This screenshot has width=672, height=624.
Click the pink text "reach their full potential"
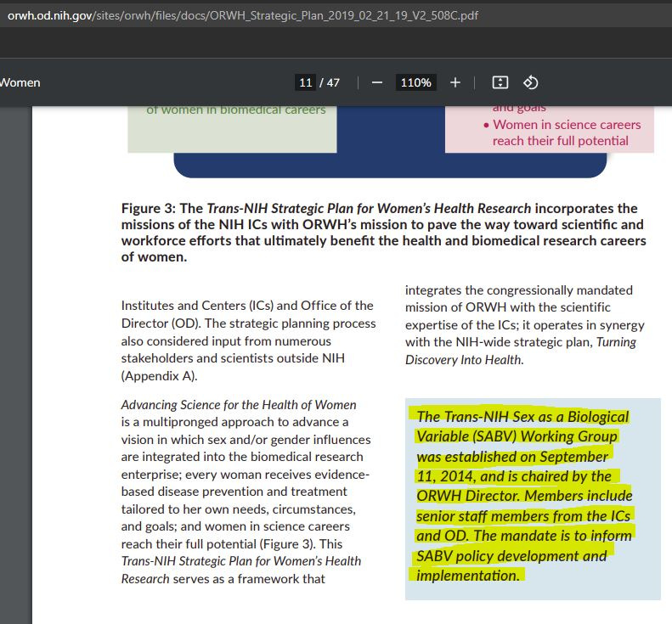(561, 141)
